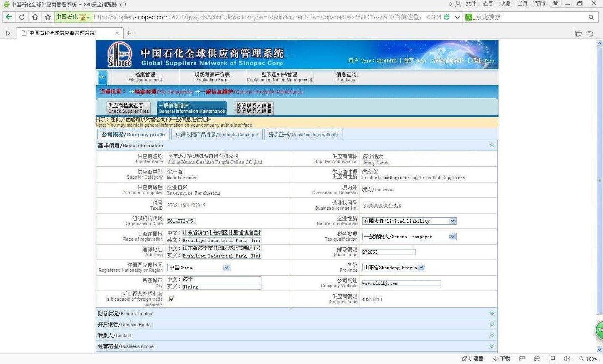Viewport: 603px width, 364px height.
Task: Restore closed tab with undo arrow icon
Action: (590, 34)
